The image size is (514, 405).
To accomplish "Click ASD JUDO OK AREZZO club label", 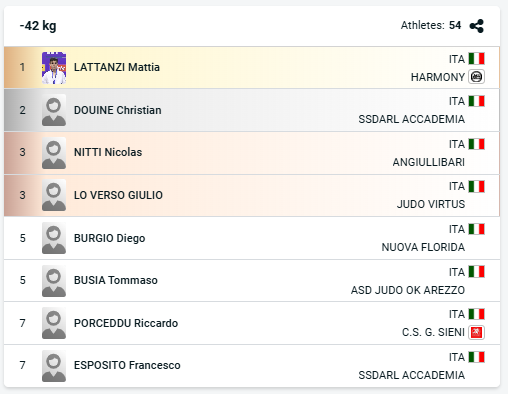I will click(x=408, y=290).
